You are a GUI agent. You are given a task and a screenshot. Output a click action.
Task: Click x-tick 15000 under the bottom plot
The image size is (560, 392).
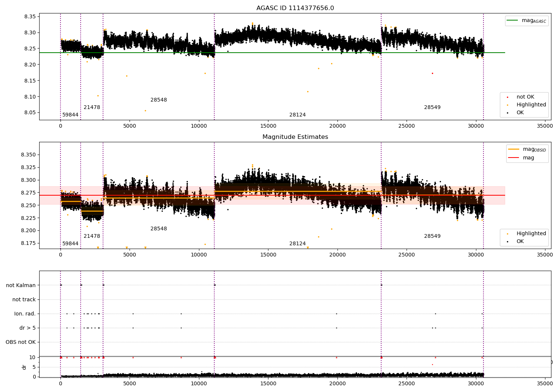[268, 383]
